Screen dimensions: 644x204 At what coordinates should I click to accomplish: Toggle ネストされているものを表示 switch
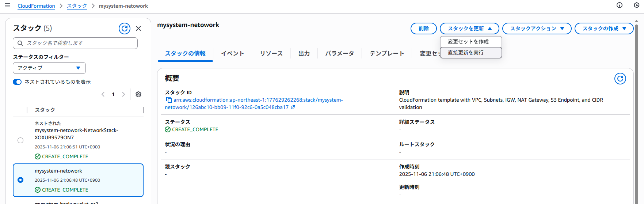coord(17,82)
